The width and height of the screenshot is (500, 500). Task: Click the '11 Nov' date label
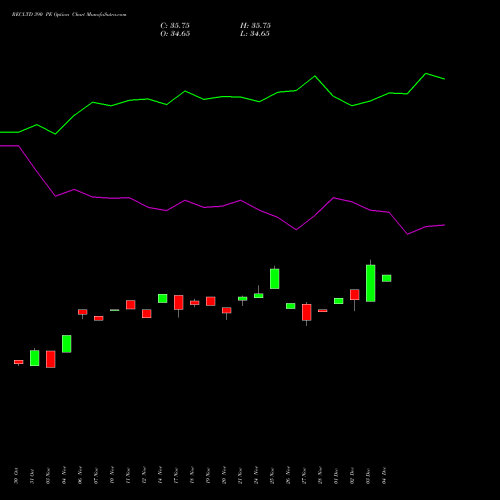(128, 476)
